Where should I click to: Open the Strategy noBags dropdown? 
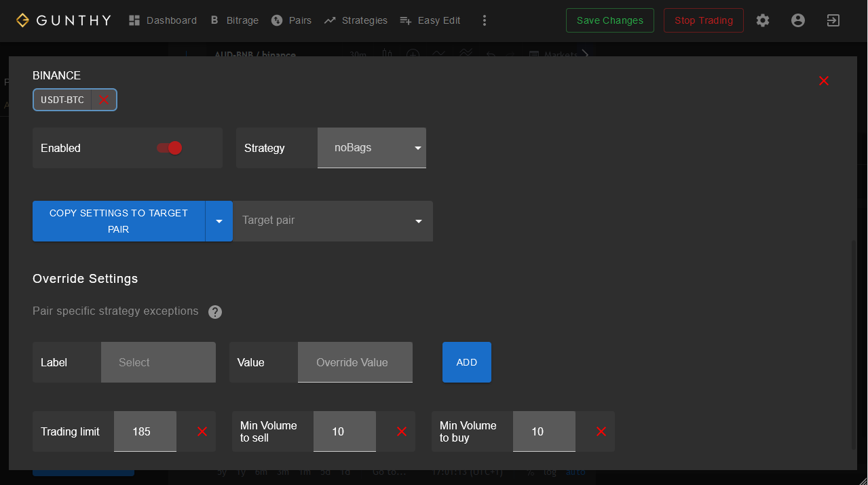pos(372,148)
